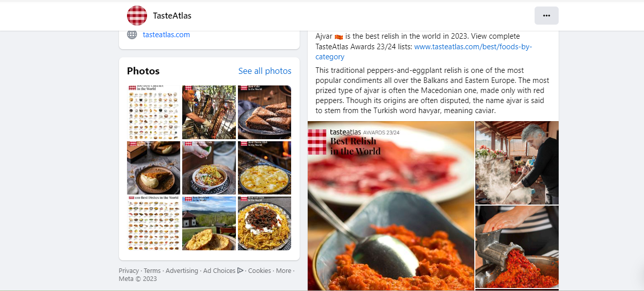
Task: Click the Privacy footer link
Action: click(129, 271)
